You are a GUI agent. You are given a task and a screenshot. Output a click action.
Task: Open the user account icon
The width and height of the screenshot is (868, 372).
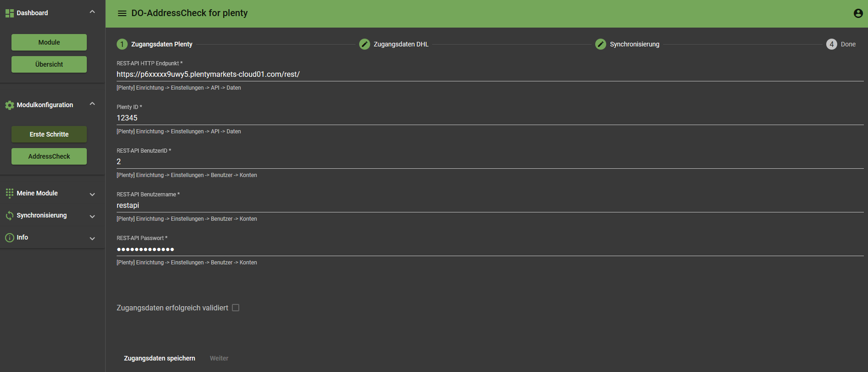(858, 13)
